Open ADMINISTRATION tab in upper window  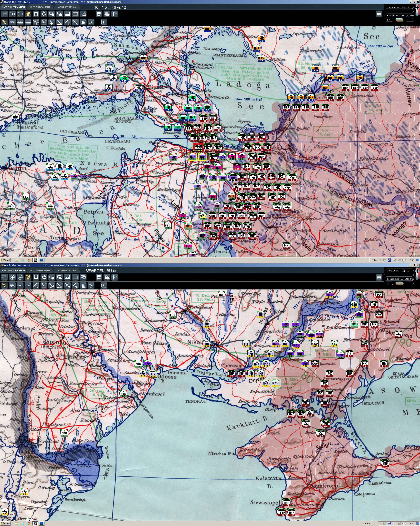pyautogui.click(x=67, y=7)
